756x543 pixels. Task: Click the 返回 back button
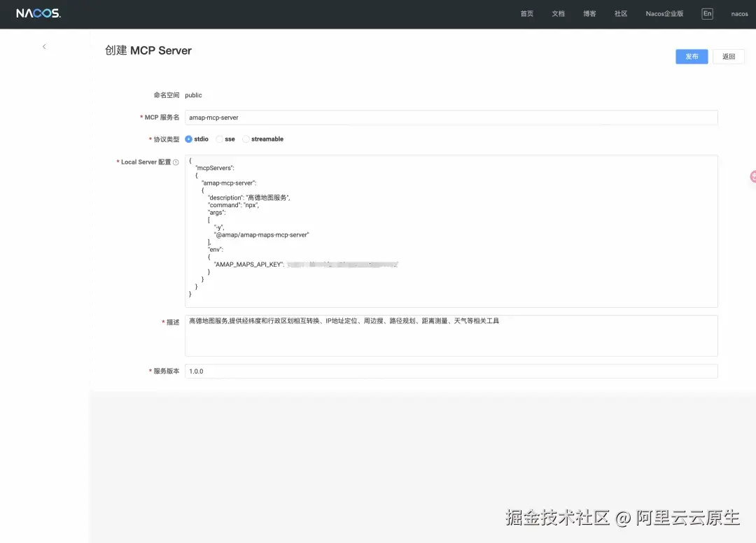point(729,57)
